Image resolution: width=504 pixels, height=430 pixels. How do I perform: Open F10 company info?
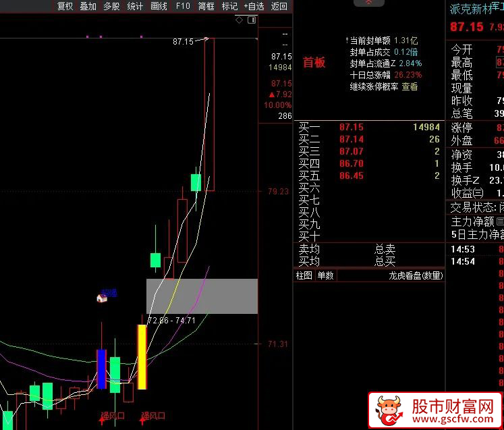point(183,6)
